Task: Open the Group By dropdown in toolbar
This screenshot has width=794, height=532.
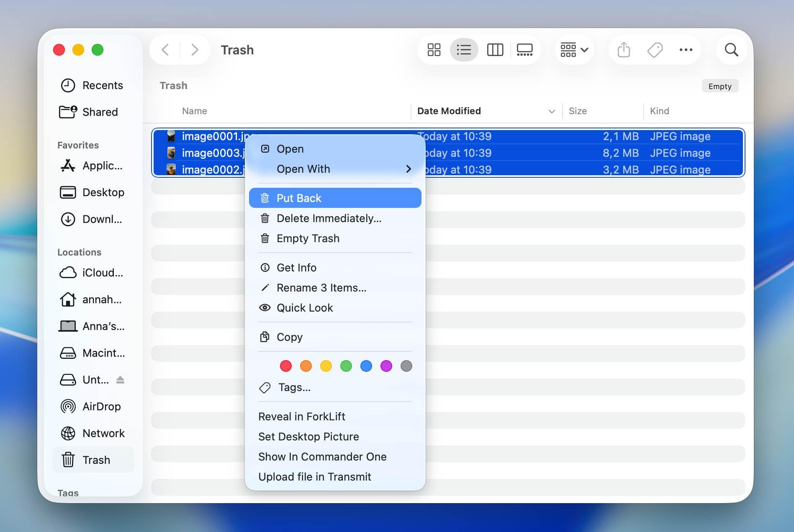Action: pyautogui.click(x=574, y=50)
